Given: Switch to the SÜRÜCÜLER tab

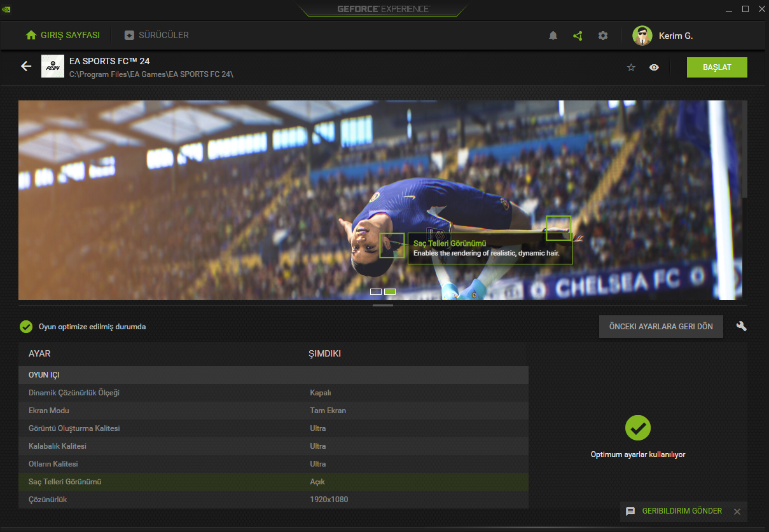Looking at the screenshot, I should click(156, 35).
